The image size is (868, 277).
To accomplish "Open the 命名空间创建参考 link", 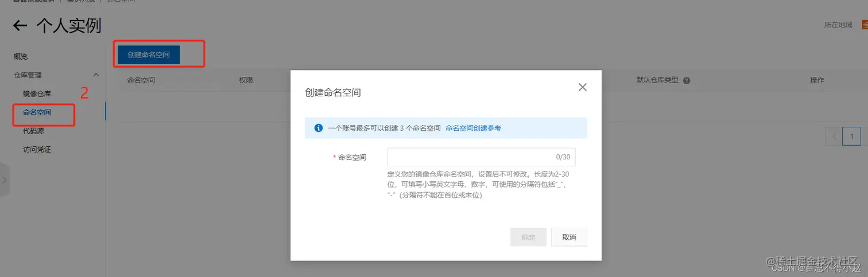I will [473, 128].
